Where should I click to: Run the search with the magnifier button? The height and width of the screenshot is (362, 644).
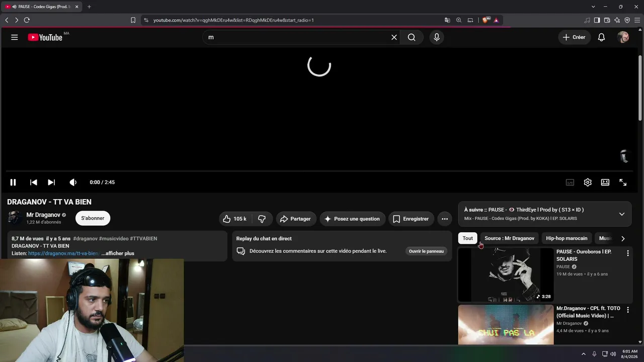coord(412,37)
